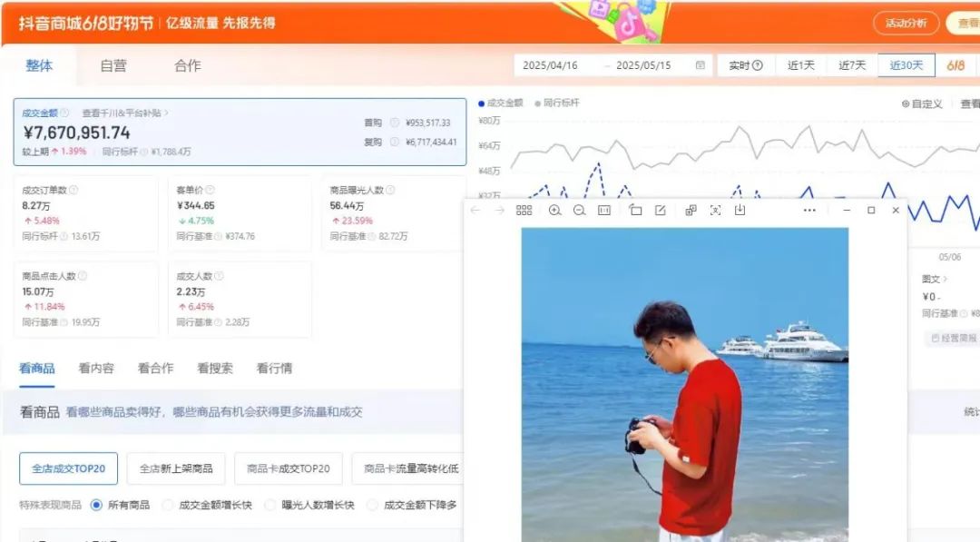Open the 看商品 tab
Viewport: 980px width, 542px height.
(37, 369)
